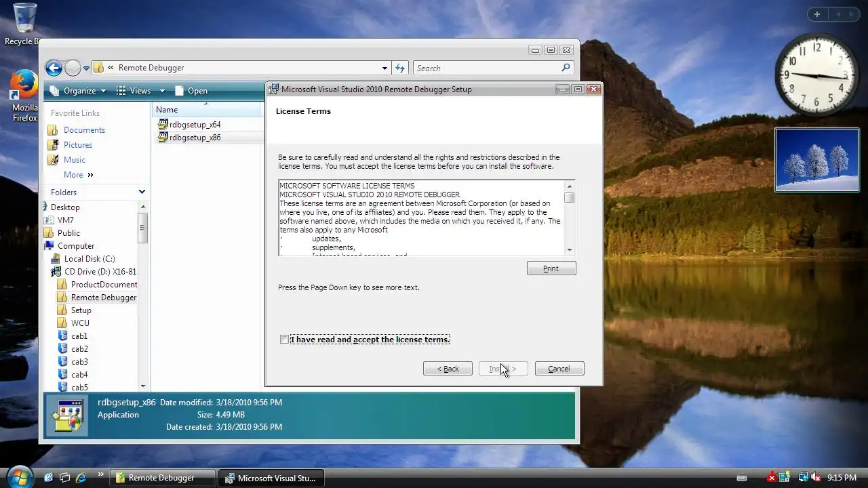
Task: Collapse the Folders pane chevron
Action: (x=142, y=192)
